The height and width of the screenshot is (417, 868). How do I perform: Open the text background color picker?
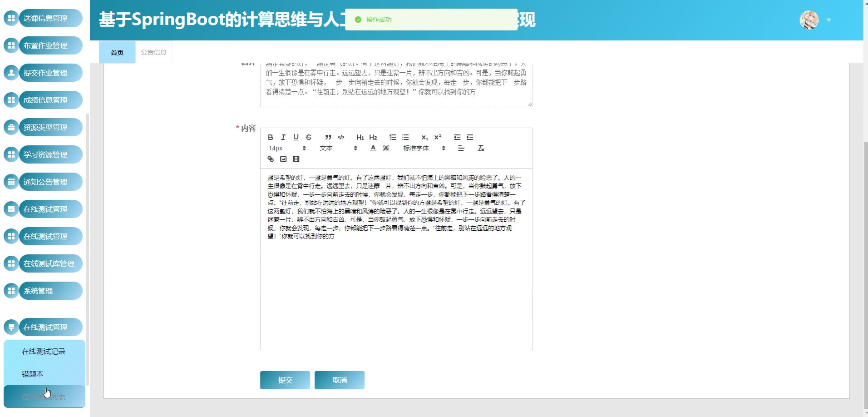click(x=386, y=148)
